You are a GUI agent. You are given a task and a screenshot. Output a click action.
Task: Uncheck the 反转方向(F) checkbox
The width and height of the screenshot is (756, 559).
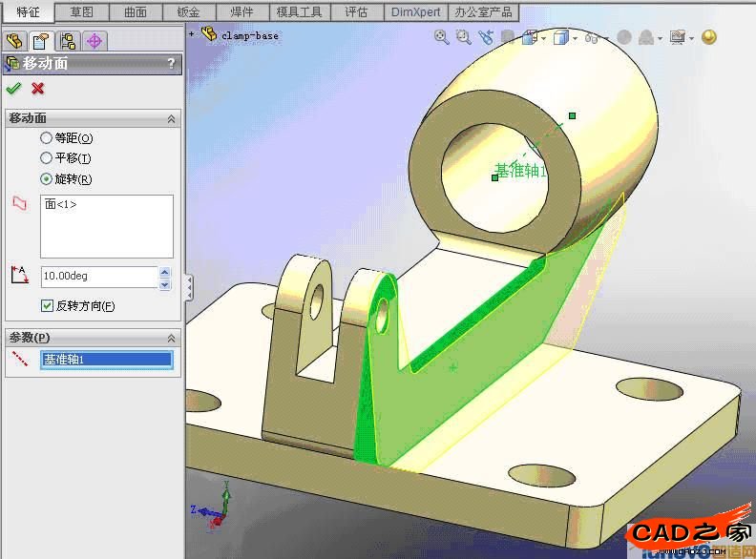click(47, 305)
